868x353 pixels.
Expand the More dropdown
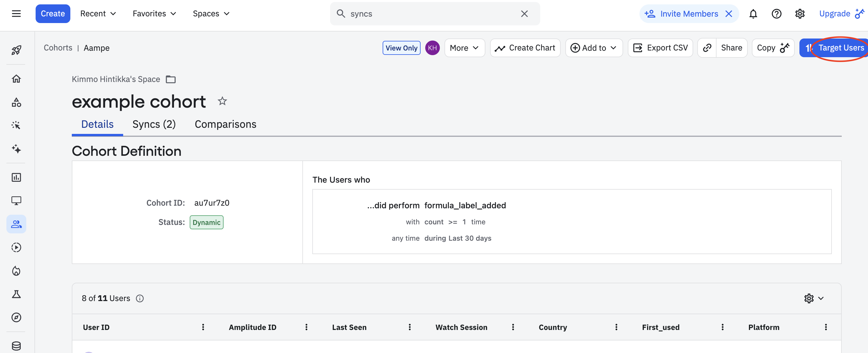(x=464, y=48)
